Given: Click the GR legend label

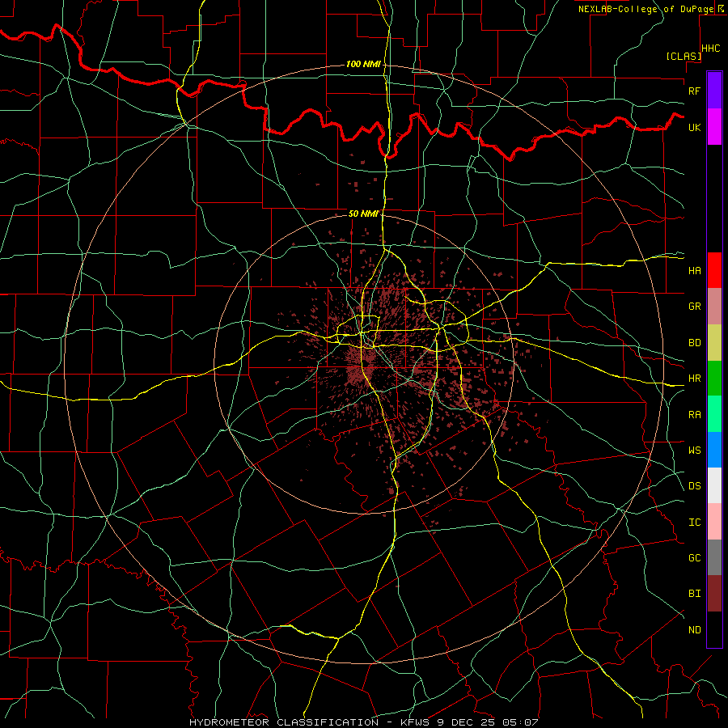Looking at the screenshot, I should (x=694, y=307).
